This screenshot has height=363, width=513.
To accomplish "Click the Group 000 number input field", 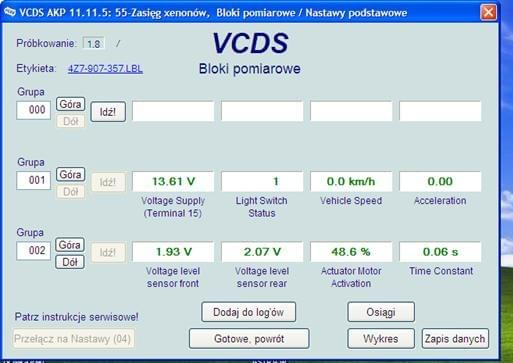I will pyautogui.click(x=33, y=110).
